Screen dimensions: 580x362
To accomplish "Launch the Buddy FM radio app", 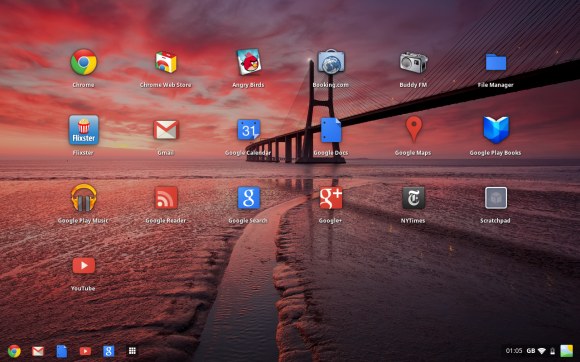I will pos(414,62).
